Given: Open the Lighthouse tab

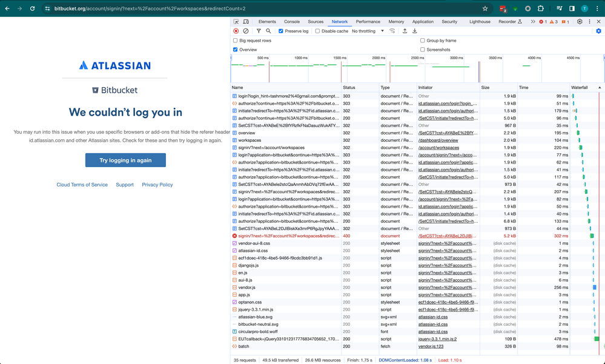Looking at the screenshot, I should pos(480,22).
